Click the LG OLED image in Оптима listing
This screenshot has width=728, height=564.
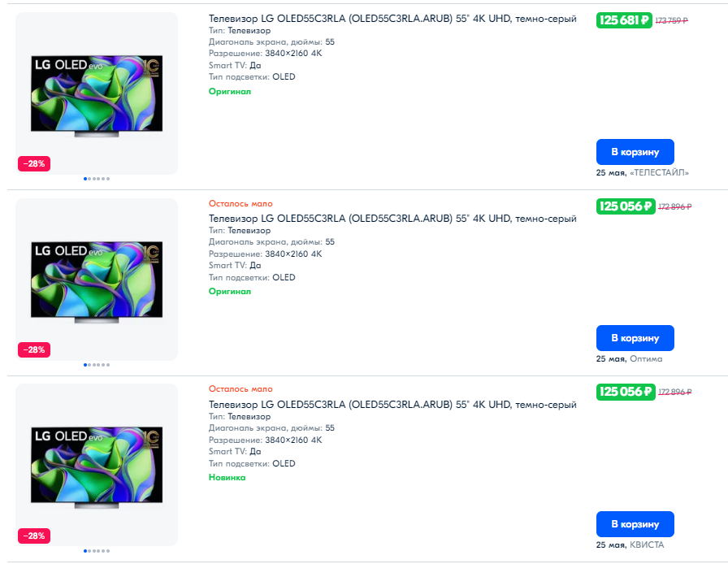point(97,280)
